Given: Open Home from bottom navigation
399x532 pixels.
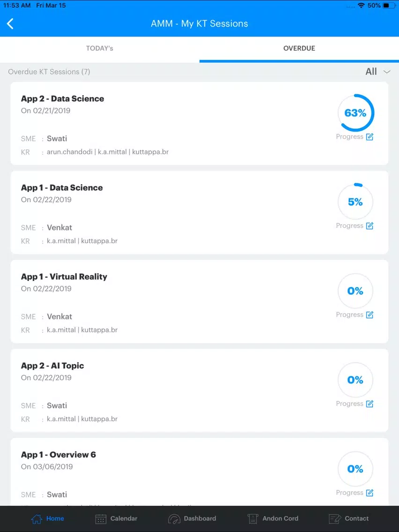Looking at the screenshot, I should tap(47, 518).
